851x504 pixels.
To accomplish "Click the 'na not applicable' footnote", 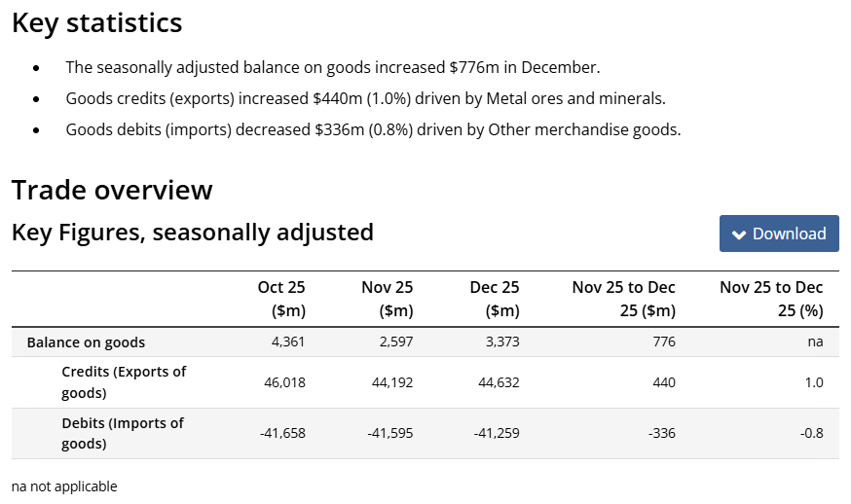I will click(x=64, y=486).
